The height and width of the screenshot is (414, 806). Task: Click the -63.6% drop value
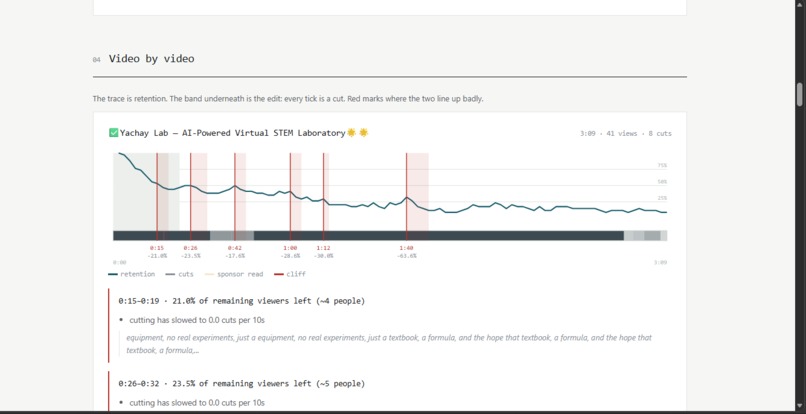coord(406,256)
